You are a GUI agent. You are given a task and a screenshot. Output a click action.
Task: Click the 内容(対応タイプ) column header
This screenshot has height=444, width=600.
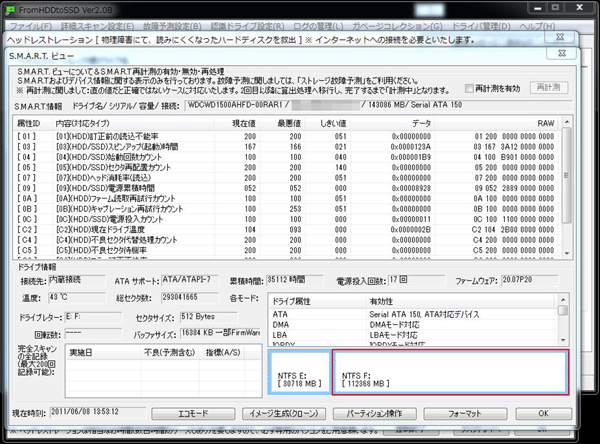click(132, 123)
